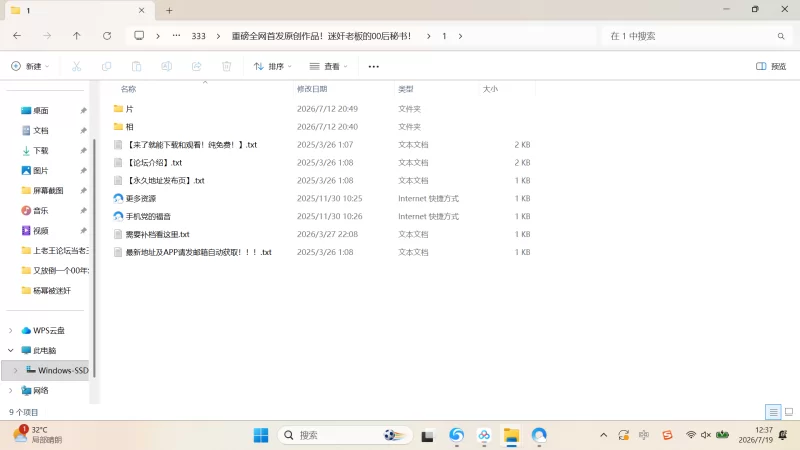Open the 相 folder icon
Image resolution: width=800 pixels, height=450 pixels.
click(118, 127)
